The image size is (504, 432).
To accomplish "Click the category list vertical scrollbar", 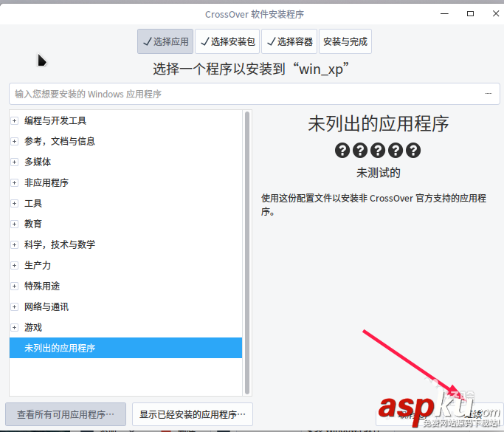I will click(247, 253).
